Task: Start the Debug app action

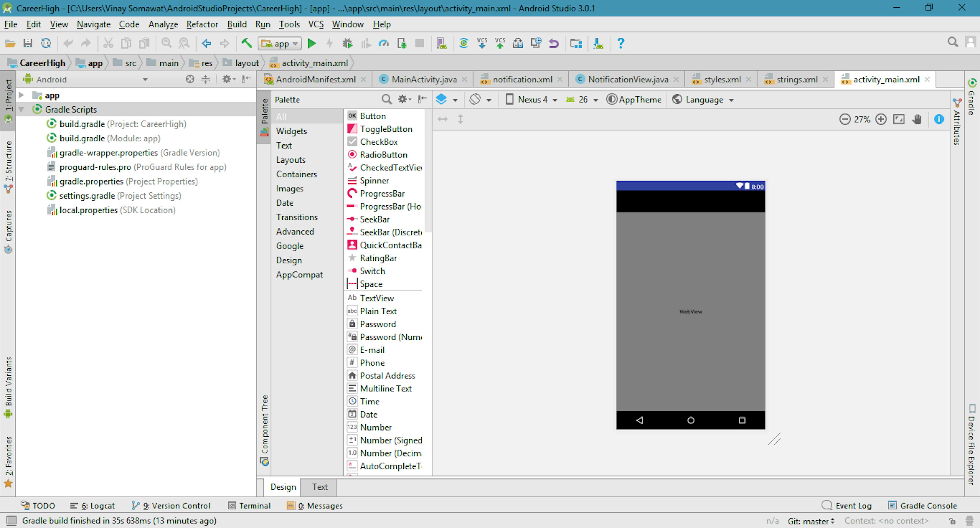Action: click(x=347, y=43)
